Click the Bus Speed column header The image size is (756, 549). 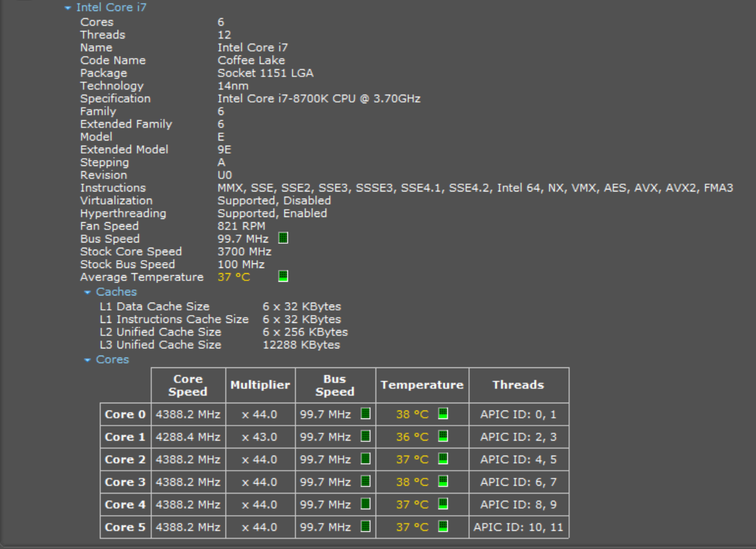coord(335,385)
